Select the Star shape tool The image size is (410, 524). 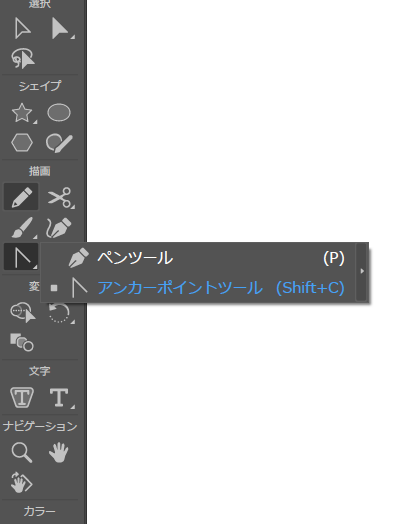(22, 113)
